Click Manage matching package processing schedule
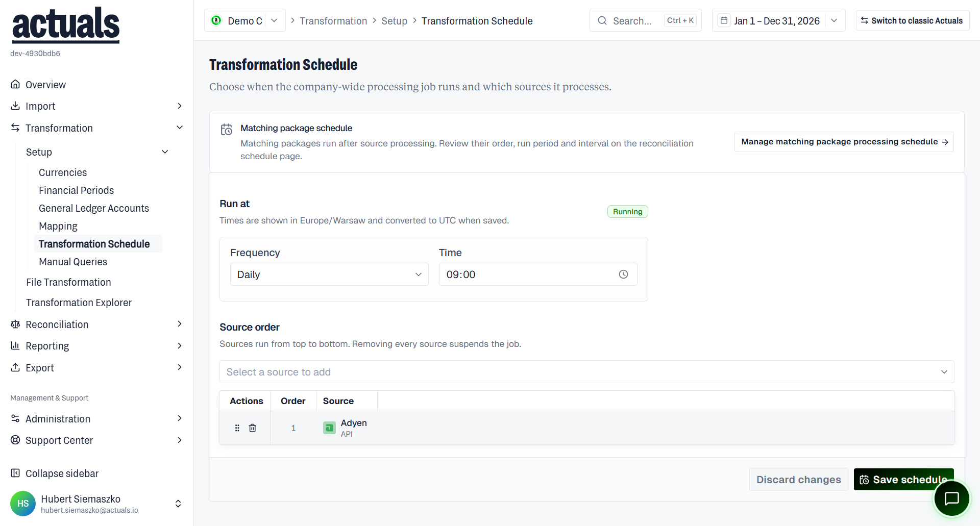 (x=844, y=142)
